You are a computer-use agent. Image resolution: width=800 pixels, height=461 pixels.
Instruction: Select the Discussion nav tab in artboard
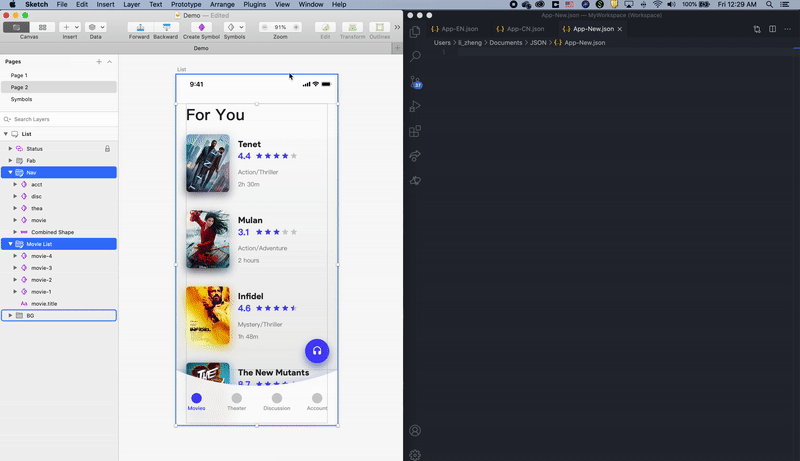click(277, 401)
